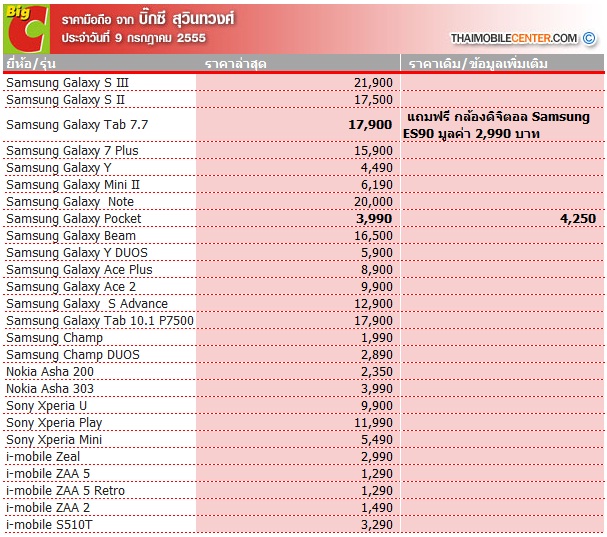Select Nokia Asha 200 name
Viewport: 607px width, 537px height.
pos(50,372)
